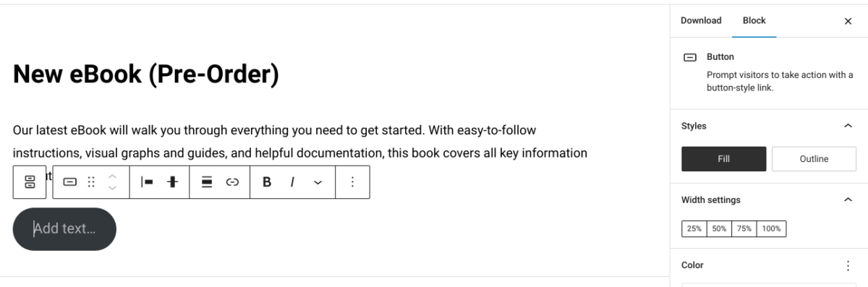
Task: Open the block options three-dot menu
Action: coord(352,182)
